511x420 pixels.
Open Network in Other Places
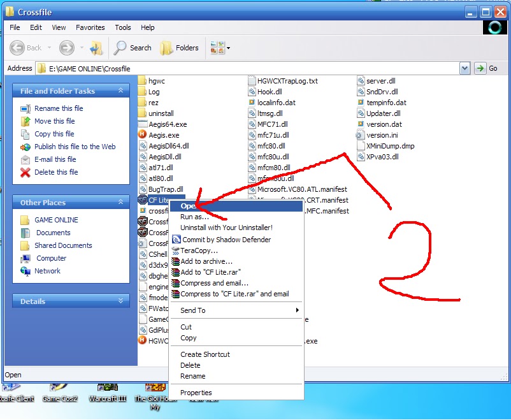47,271
